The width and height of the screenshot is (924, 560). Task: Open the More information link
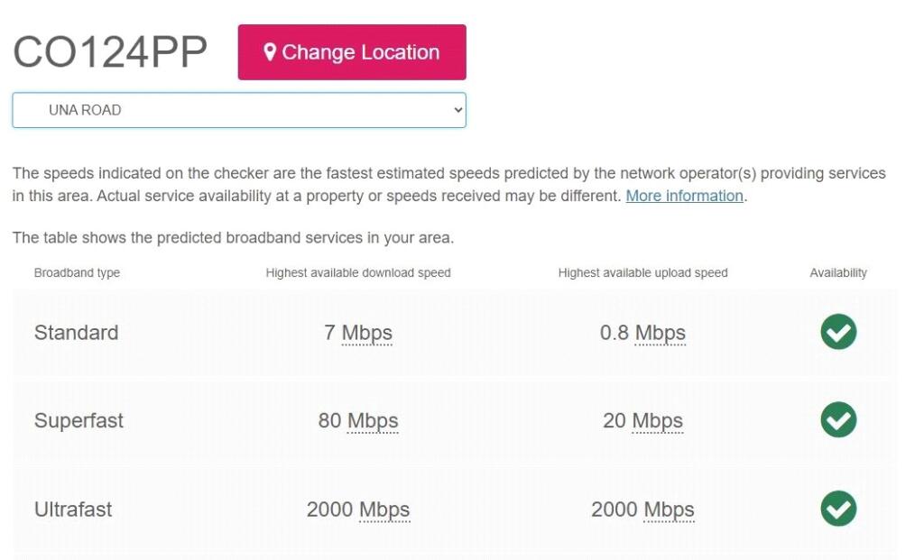[x=683, y=195]
